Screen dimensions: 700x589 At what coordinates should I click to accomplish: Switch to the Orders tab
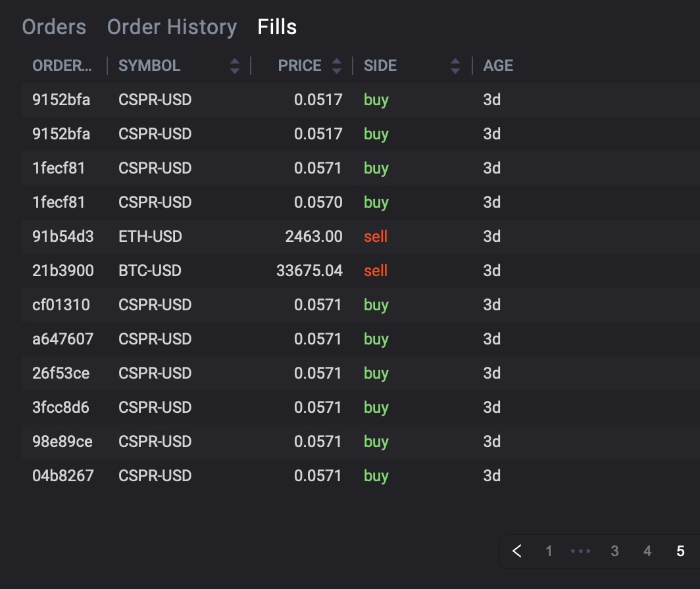point(54,27)
